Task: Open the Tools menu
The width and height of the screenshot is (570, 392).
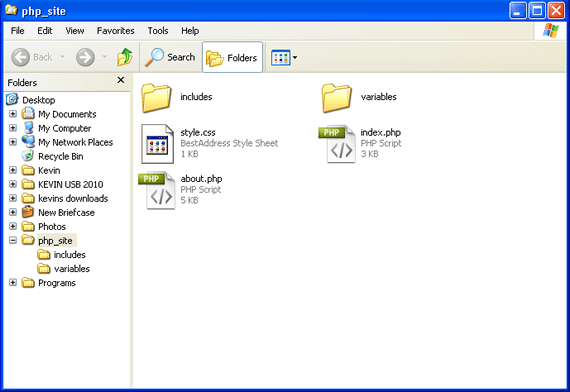Action: [158, 31]
